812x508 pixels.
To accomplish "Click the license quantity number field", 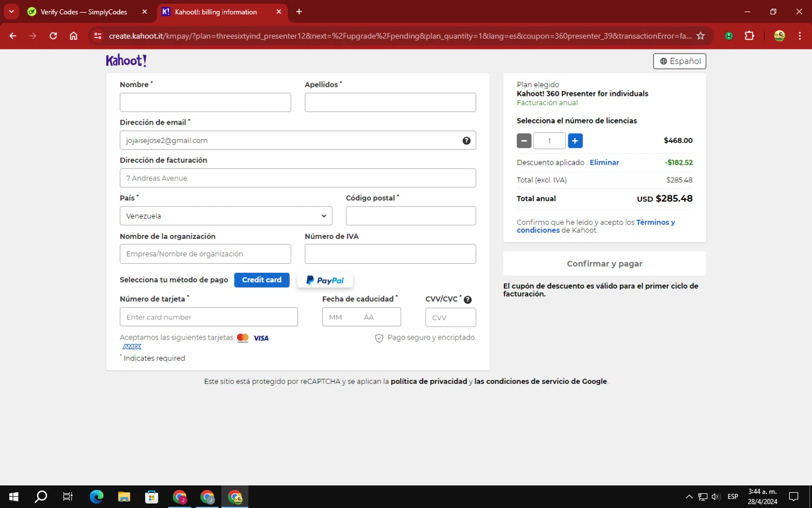I will (x=549, y=141).
